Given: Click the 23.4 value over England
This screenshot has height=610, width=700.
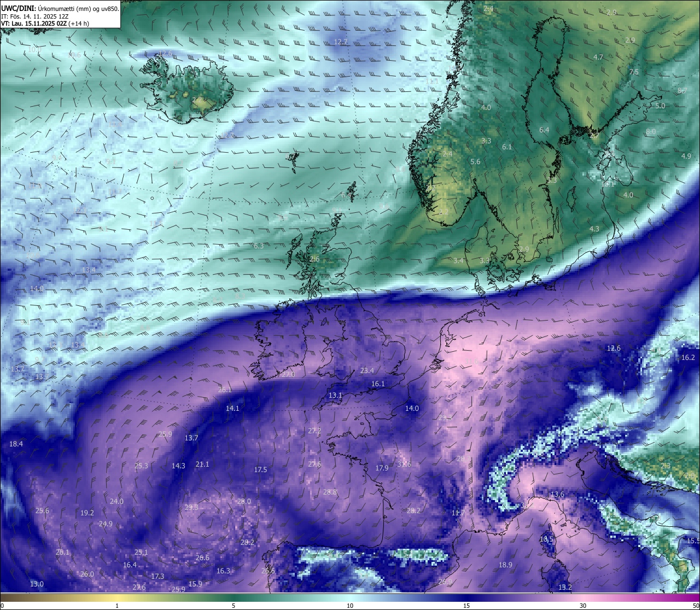Looking at the screenshot, I should pyautogui.click(x=367, y=370).
